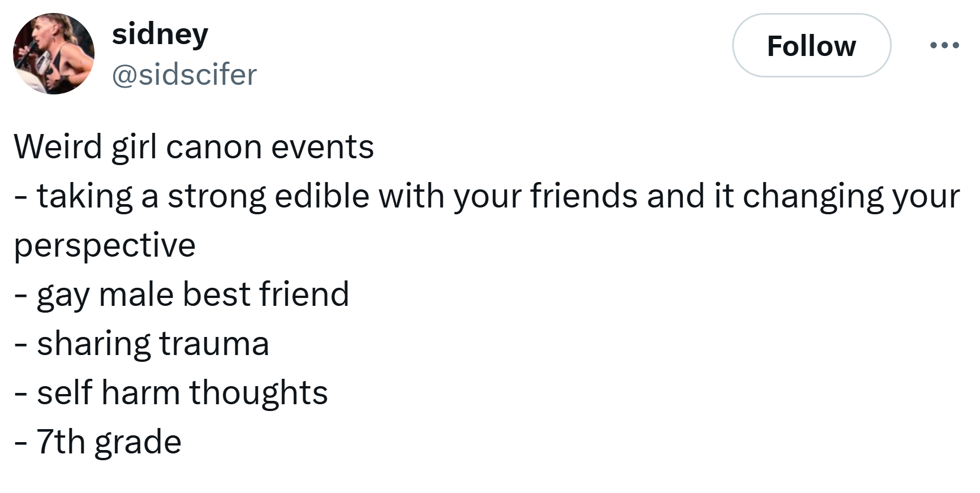The image size is (980, 493).
Task: Click the words self harm
Action: 109,393
